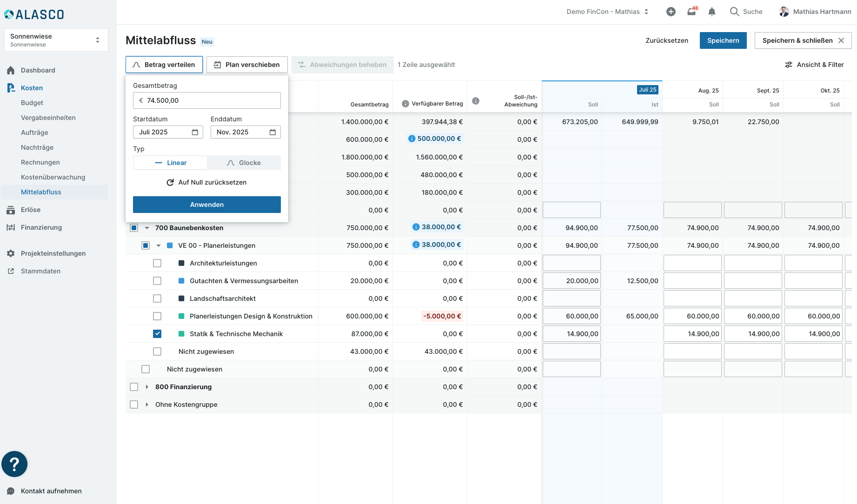Open the inbox icon with 46 badge
This screenshot has width=857, height=504.
coord(691,12)
